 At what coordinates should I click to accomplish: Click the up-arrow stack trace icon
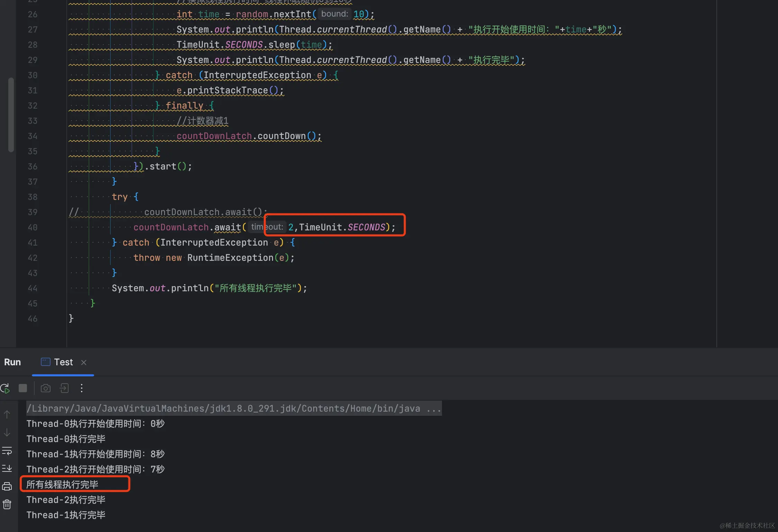[x=7, y=414]
